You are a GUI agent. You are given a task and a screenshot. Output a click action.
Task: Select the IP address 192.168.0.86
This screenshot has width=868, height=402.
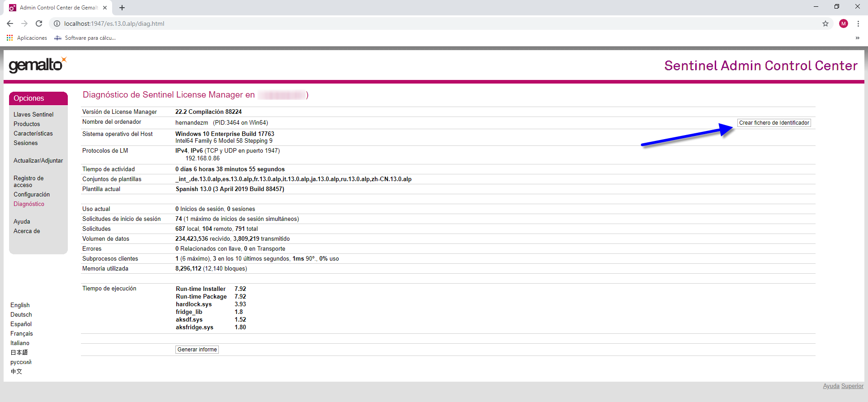[203, 159]
